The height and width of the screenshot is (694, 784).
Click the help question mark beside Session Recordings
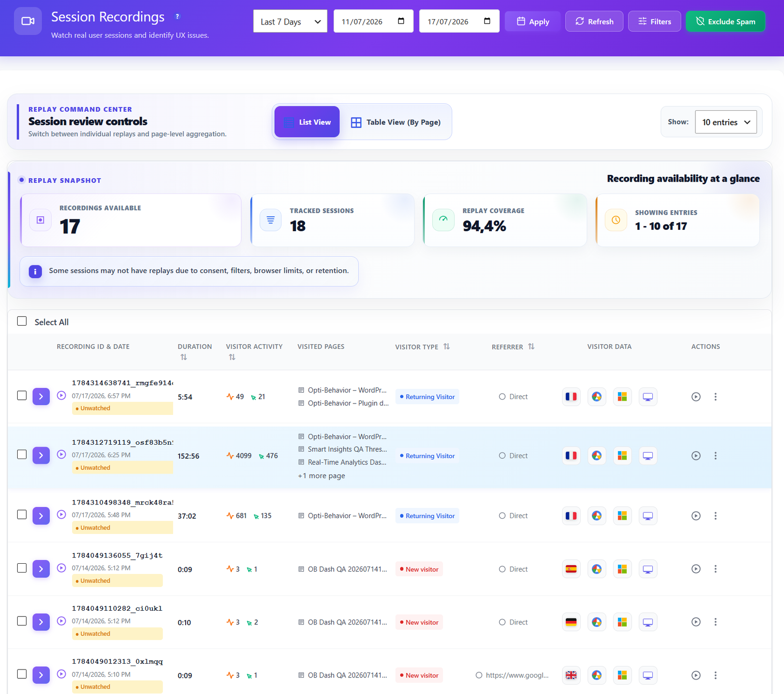[177, 17]
